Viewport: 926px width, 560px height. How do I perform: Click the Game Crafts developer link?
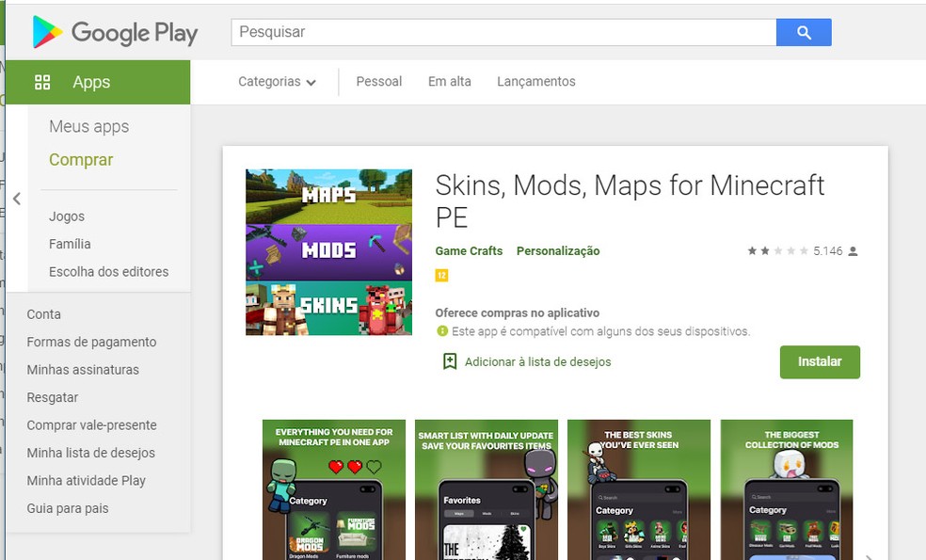pos(469,251)
